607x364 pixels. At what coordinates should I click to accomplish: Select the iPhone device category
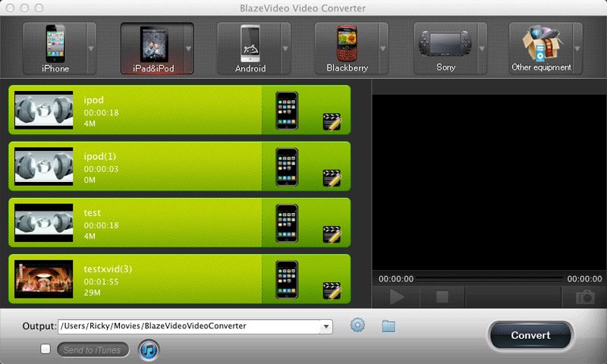click(55, 49)
